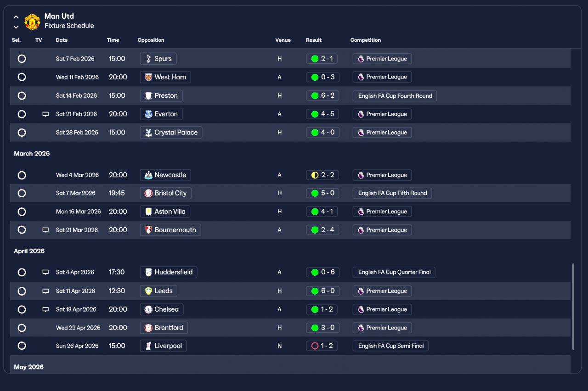588x391 pixels.
Task: Click the Man Utd club crest
Action: point(32,22)
